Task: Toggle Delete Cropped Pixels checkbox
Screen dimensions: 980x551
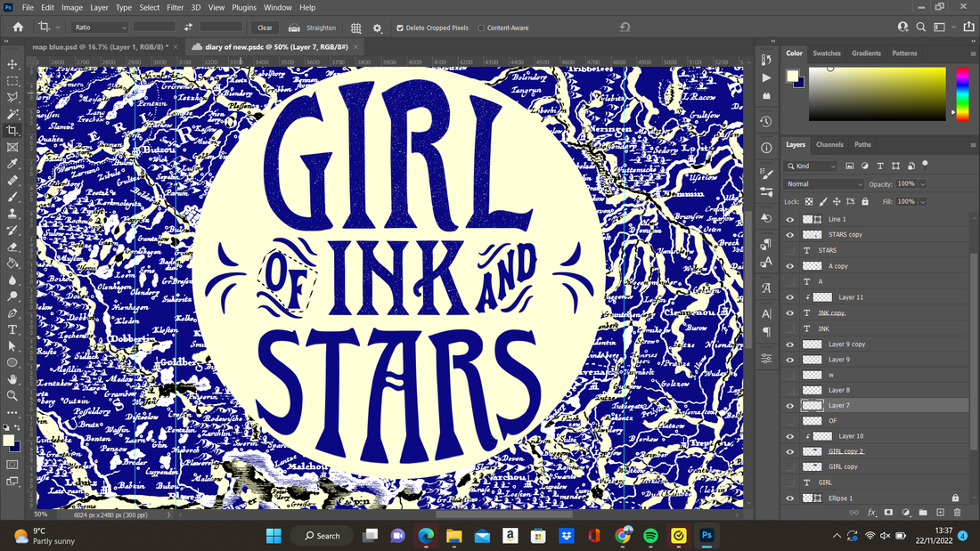Action: pos(400,28)
